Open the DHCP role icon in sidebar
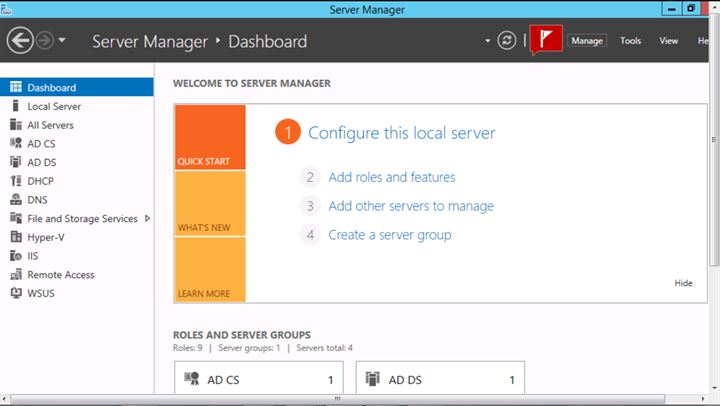The height and width of the screenshot is (406, 720). 16,181
